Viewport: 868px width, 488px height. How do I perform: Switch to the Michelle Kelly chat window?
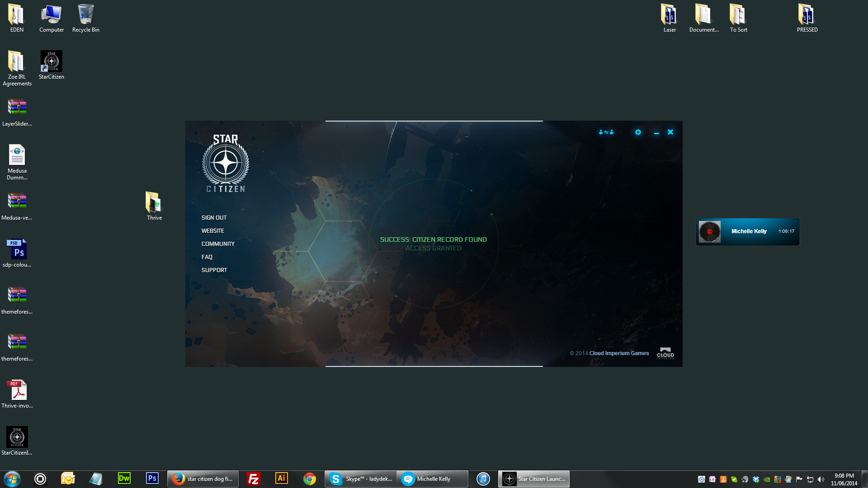[433, 479]
